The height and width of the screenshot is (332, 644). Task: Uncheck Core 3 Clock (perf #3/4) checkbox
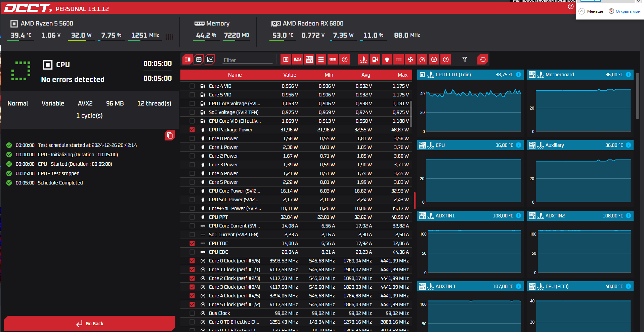[192, 287]
